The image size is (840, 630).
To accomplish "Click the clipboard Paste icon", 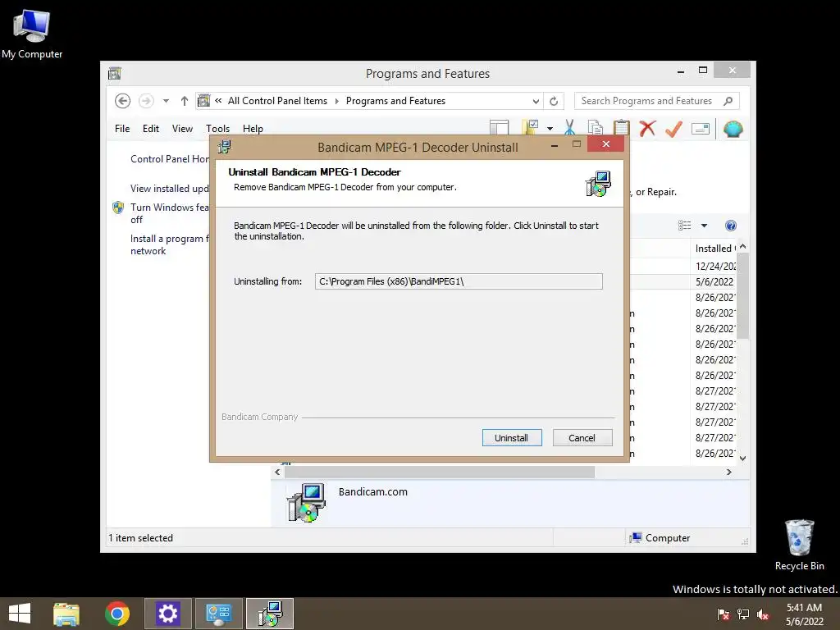I will point(622,127).
